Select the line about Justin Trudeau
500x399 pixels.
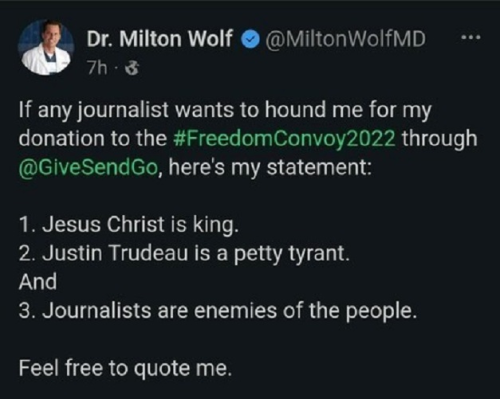pyautogui.click(x=184, y=254)
